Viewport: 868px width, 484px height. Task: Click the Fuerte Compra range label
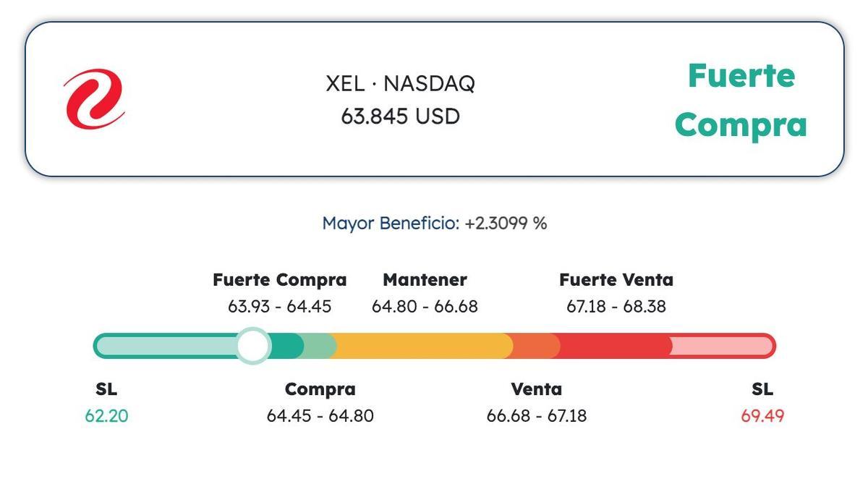[x=279, y=280]
